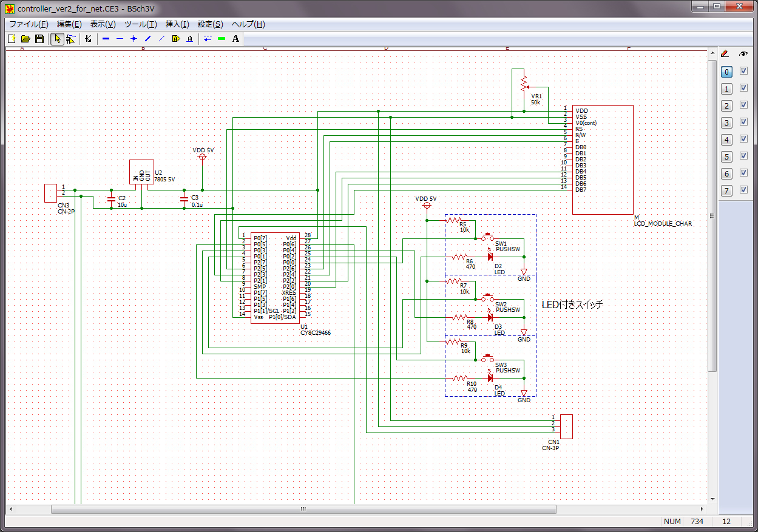Expand the ツール(T) menu

(140, 24)
